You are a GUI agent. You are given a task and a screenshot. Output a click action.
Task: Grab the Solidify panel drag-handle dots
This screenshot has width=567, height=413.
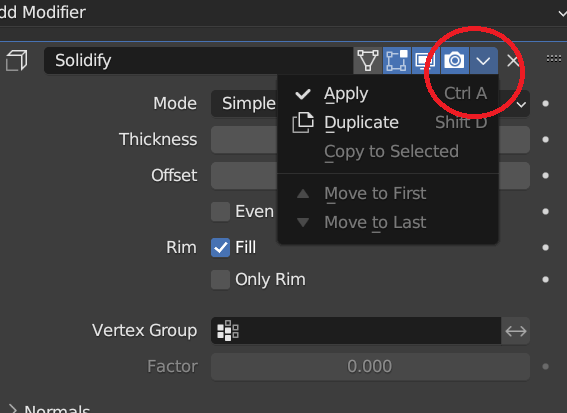[554, 59]
